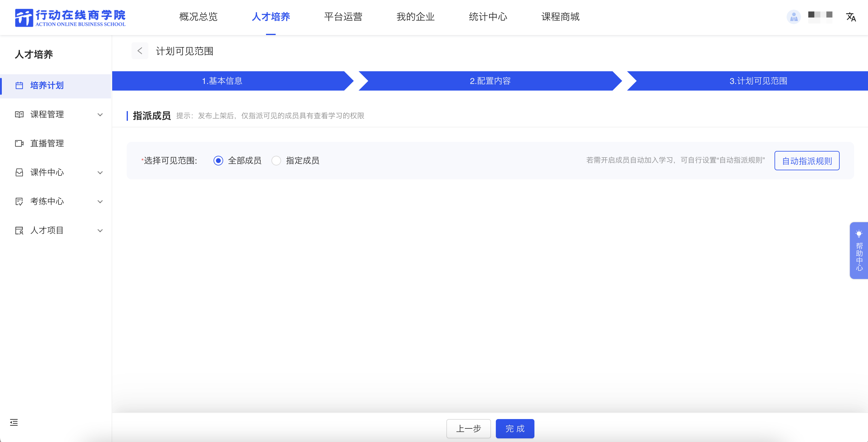Screen dimensions: 868x442
Task: Click the icon beside 人才项目
Action: point(19,230)
